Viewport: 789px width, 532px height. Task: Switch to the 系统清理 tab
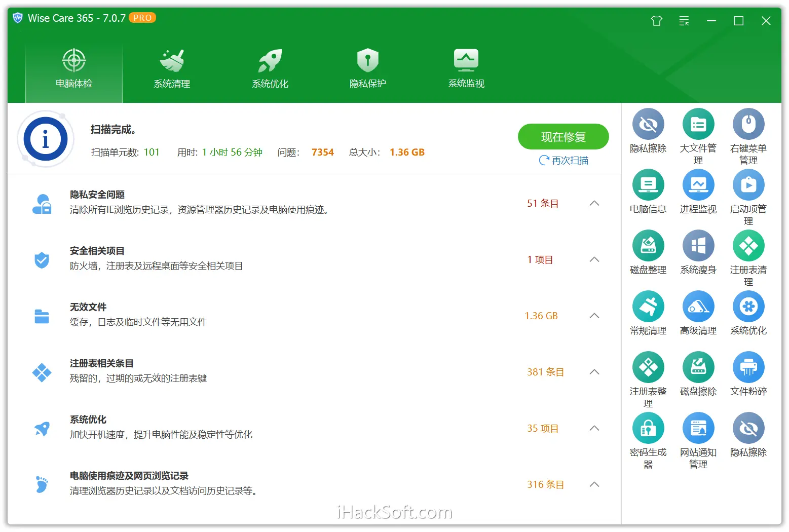172,69
